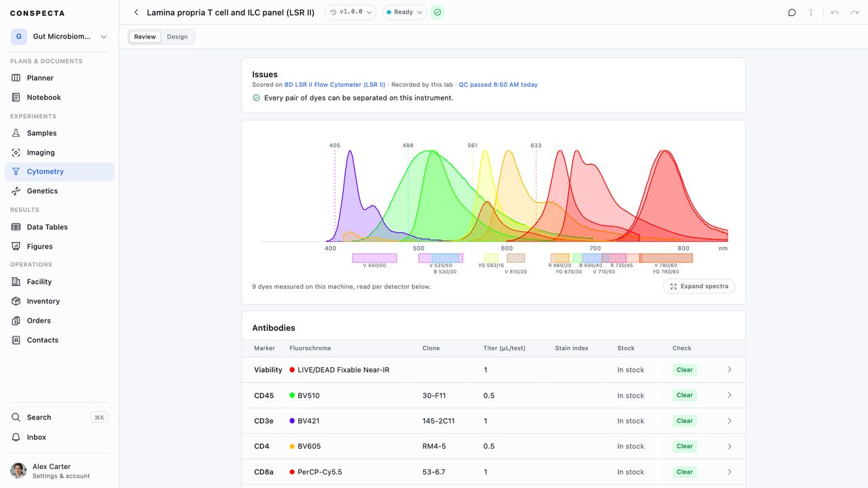
Task: Go to Imaging section
Action: 60,152
